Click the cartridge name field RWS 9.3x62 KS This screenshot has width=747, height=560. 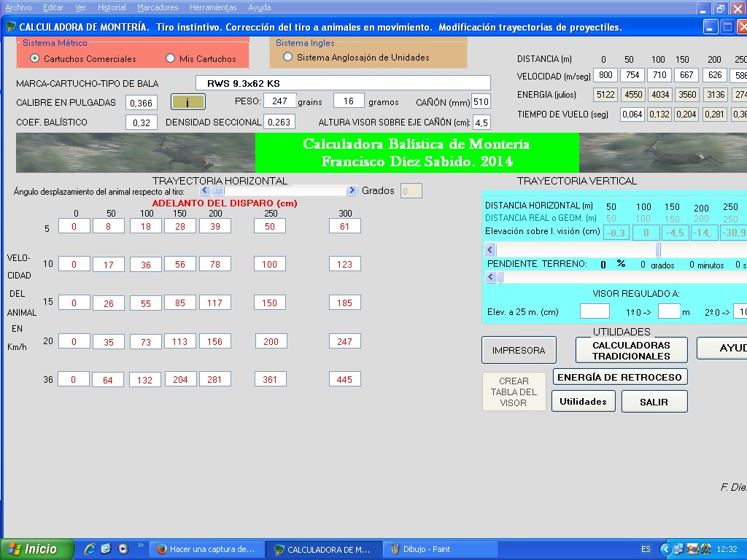(x=343, y=83)
